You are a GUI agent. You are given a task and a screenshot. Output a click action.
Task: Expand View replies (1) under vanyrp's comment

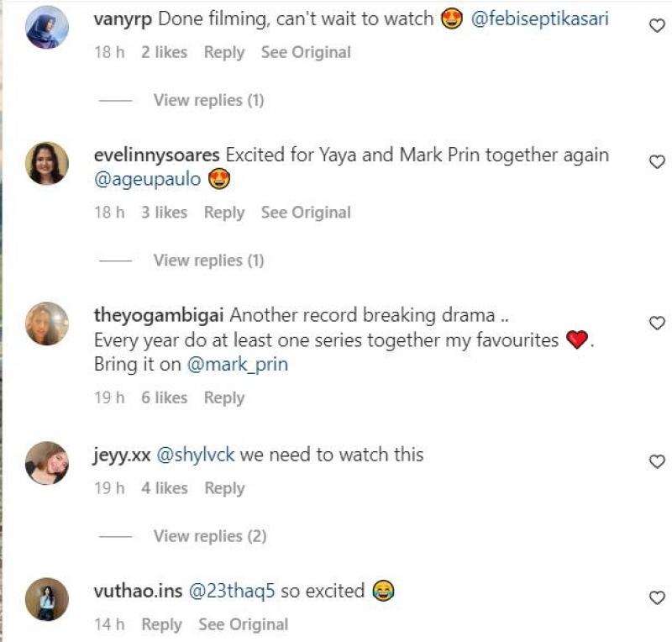pos(208,100)
